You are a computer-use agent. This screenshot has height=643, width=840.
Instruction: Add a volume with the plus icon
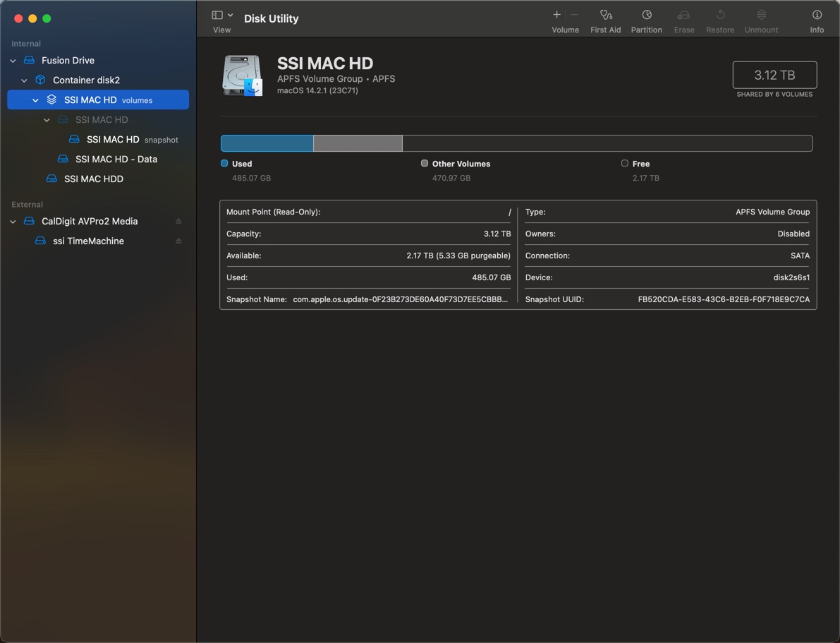pos(556,15)
